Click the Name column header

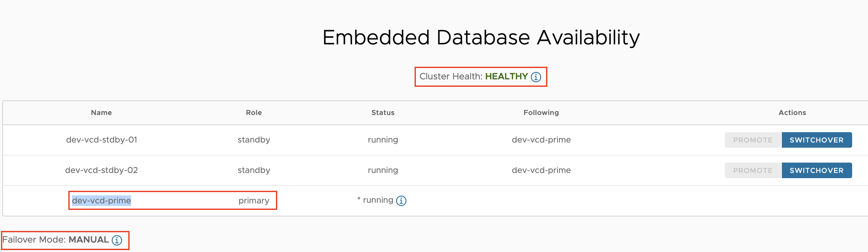pyautogui.click(x=101, y=112)
